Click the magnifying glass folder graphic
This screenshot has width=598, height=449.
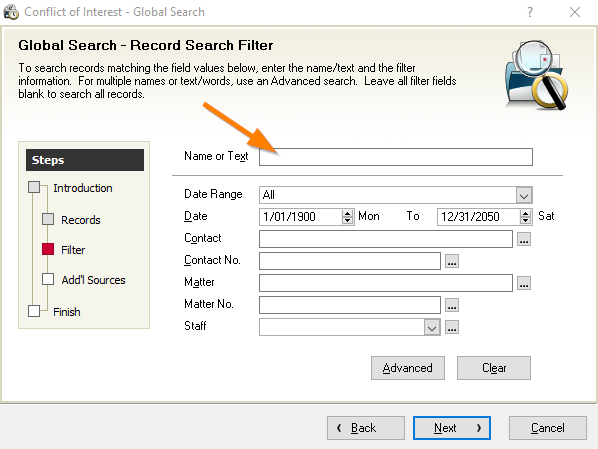tap(536, 75)
